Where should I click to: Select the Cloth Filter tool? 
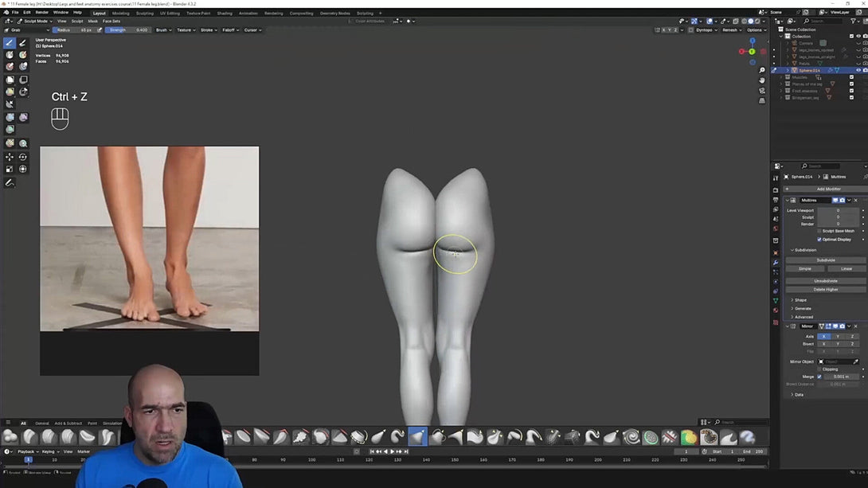(23, 117)
